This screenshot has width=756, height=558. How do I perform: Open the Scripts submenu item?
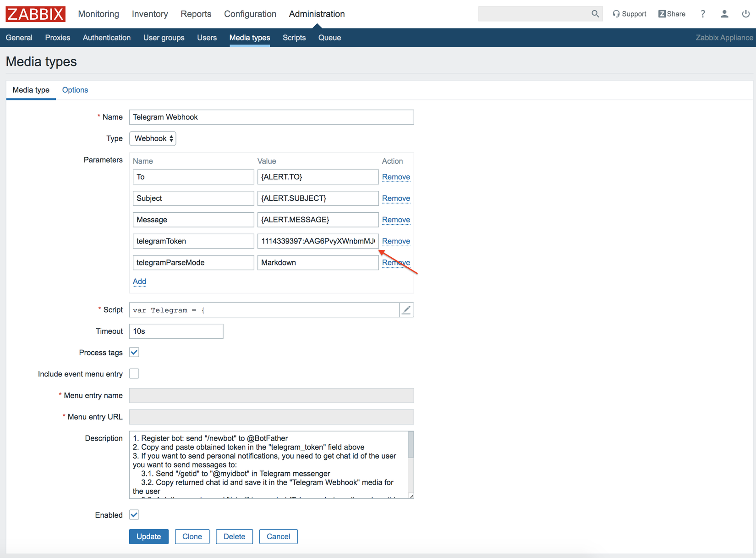coord(294,38)
